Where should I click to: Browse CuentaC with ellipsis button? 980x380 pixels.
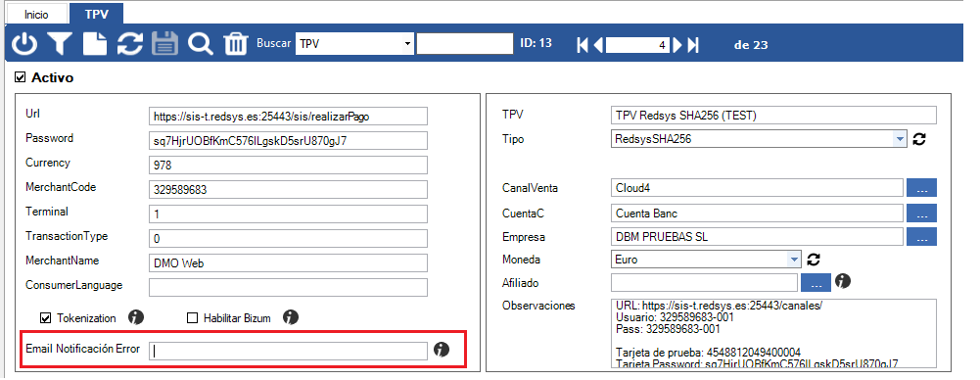(922, 213)
